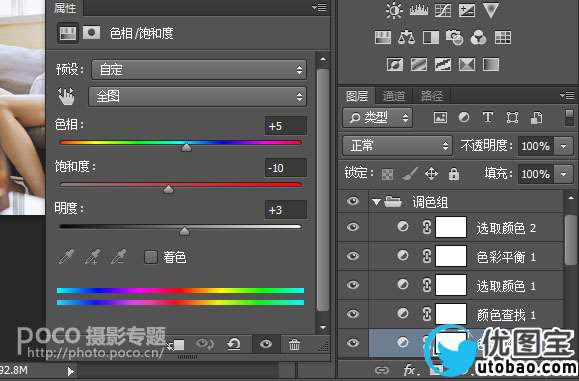
Task: Open the 预设 preset dropdown
Action: 199,69
